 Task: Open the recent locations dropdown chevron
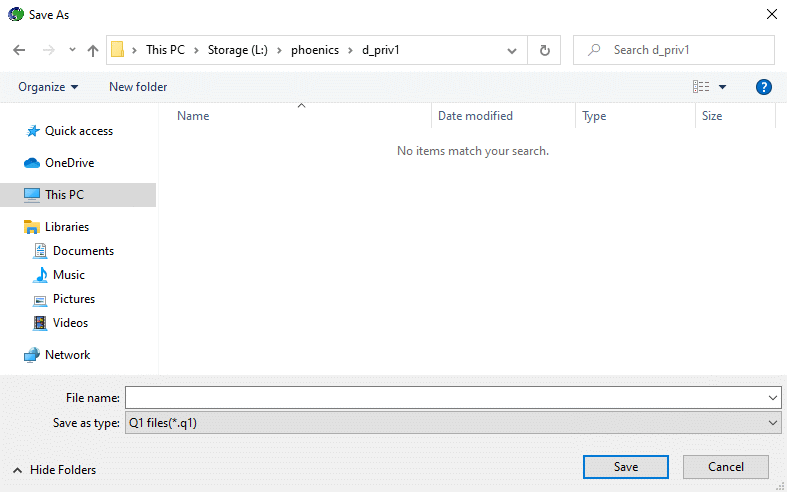coord(72,50)
